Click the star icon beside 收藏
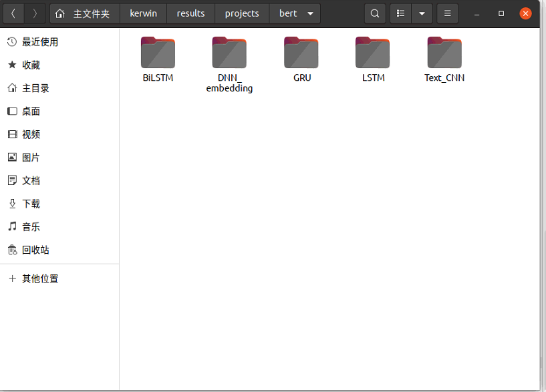Viewport: 546px width, 392px height. [12, 65]
